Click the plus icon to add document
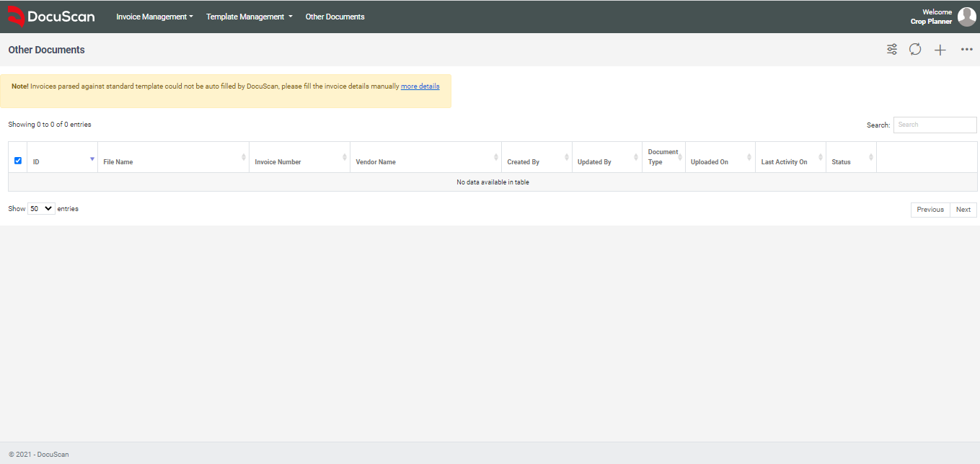 (940, 50)
